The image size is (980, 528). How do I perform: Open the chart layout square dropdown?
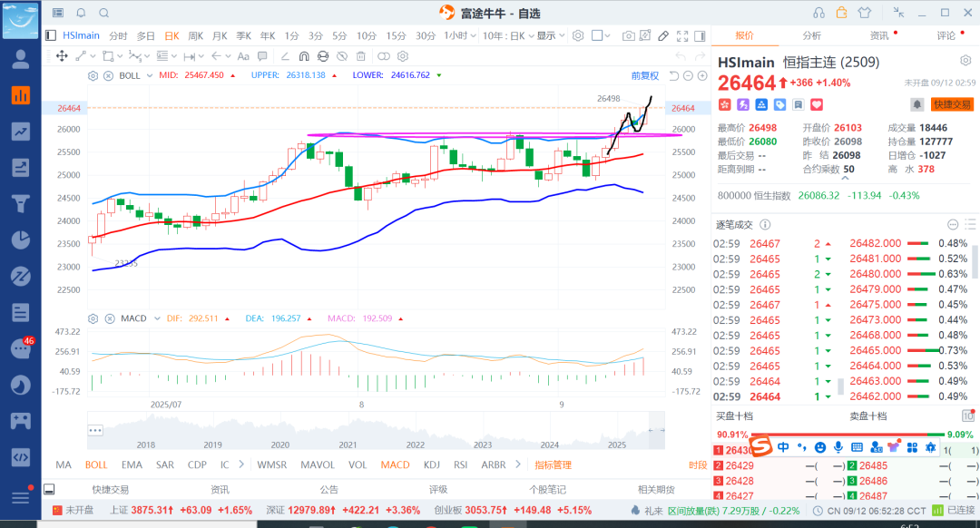[x=601, y=35]
